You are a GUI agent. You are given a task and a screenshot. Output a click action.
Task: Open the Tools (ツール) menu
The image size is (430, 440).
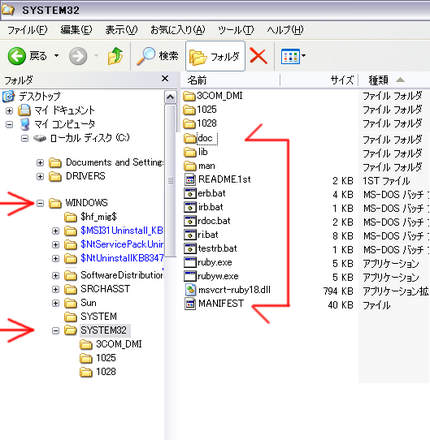(x=236, y=30)
